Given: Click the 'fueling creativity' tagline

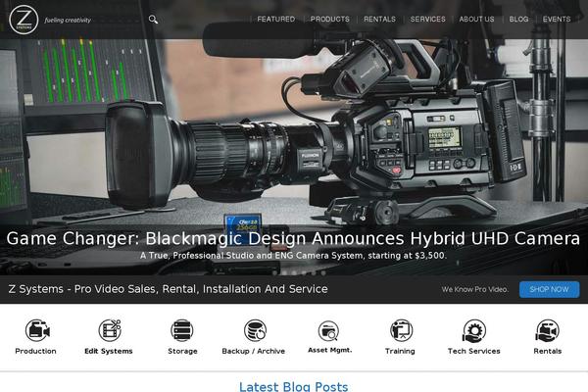Looking at the screenshot, I should point(68,20).
